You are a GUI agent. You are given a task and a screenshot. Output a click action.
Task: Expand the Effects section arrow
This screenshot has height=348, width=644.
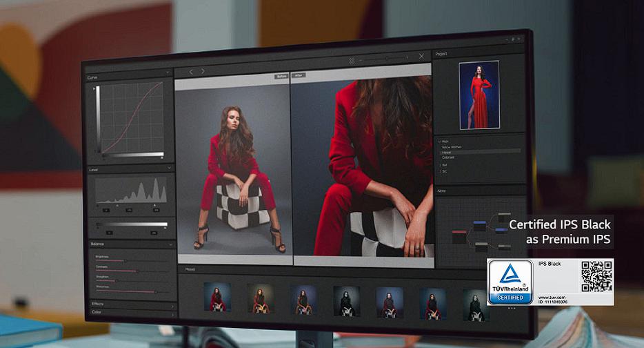[172, 307]
